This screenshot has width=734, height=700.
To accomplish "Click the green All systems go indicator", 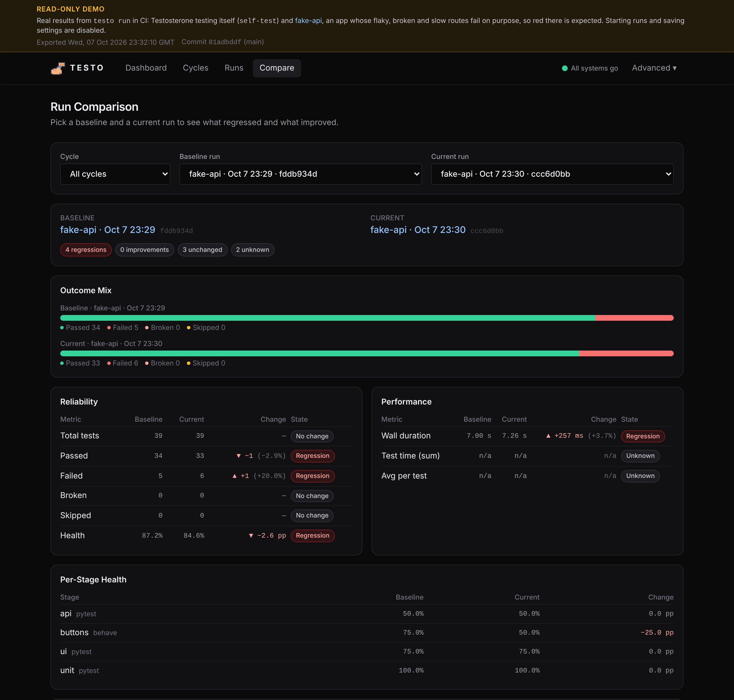I will (x=590, y=68).
